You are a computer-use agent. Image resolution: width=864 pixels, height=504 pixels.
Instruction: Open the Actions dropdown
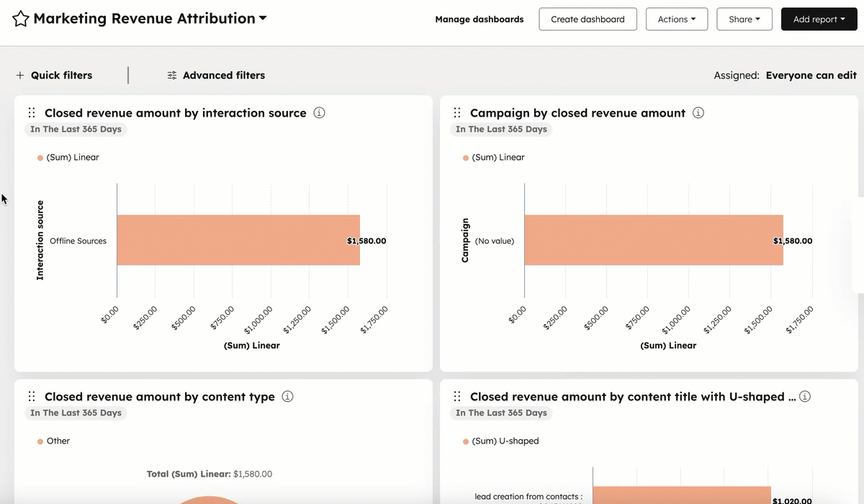point(676,19)
